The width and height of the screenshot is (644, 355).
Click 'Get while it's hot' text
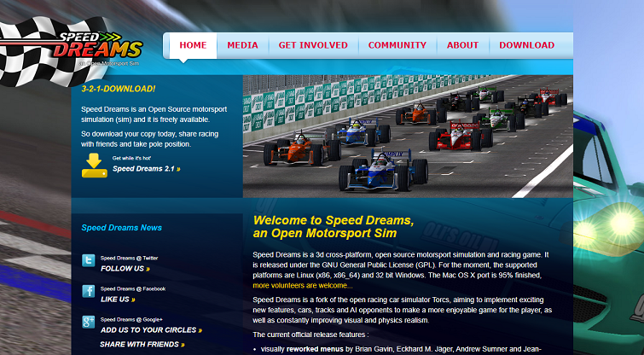pos(132,158)
